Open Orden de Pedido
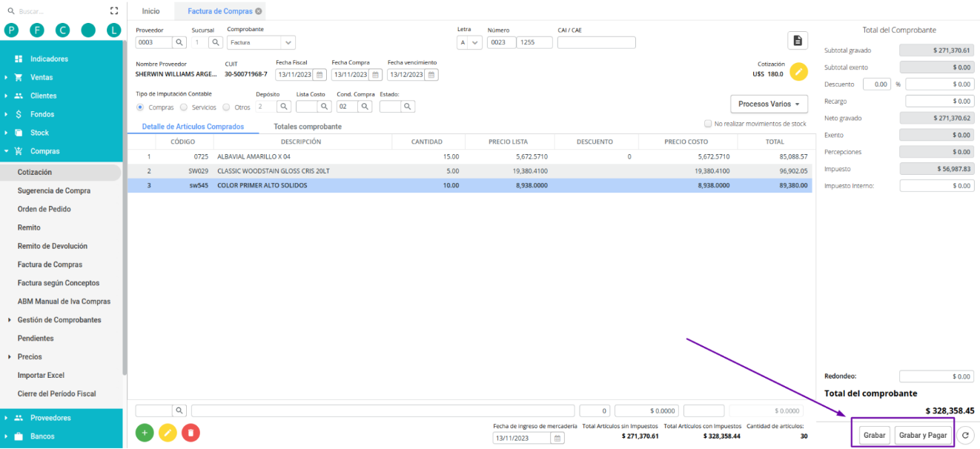Viewport: 980px width, 449px height. coord(60,209)
